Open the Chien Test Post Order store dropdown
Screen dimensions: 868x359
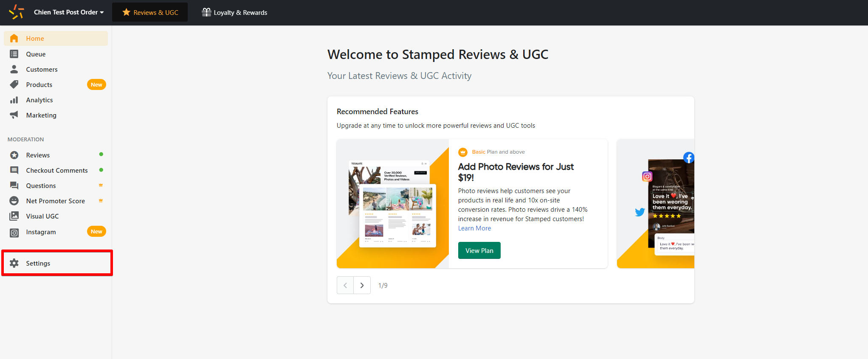tap(69, 12)
